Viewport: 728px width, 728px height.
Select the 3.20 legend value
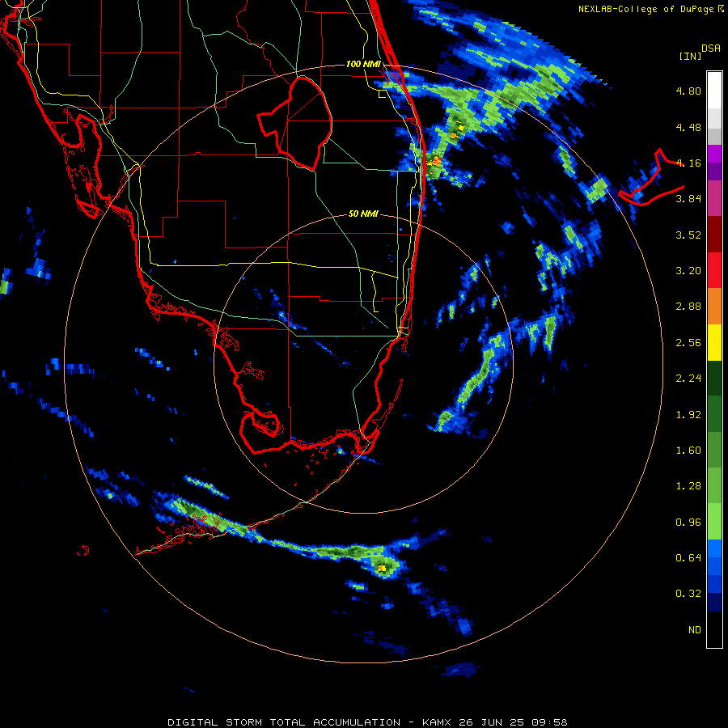pyautogui.click(x=688, y=271)
